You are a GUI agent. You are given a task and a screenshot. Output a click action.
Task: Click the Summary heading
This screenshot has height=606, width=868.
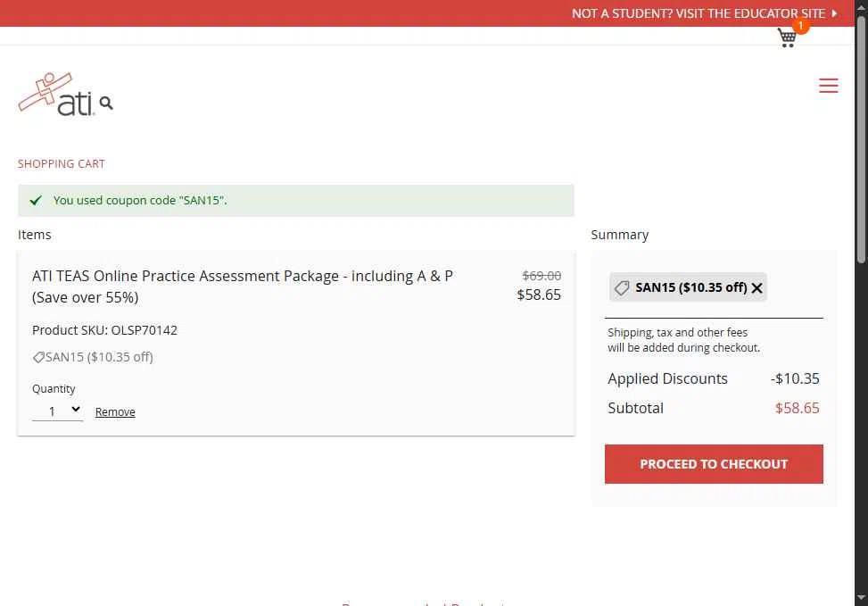pyautogui.click(x=619, y=235)
